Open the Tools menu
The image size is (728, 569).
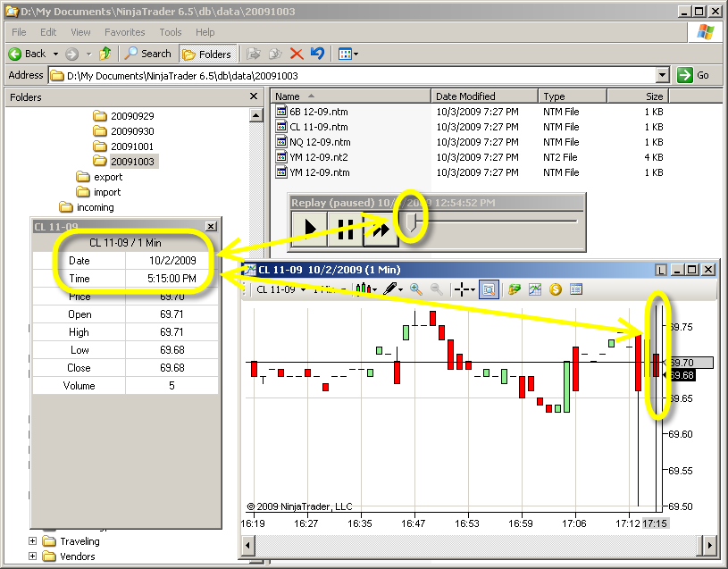171,32
